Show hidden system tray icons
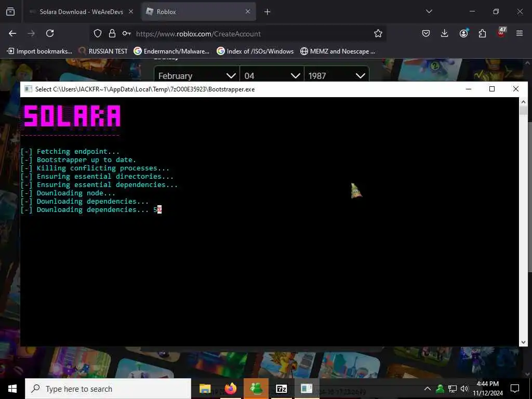Image resolution: width=532 pixels, height=399 pixels. coord(428,389)
